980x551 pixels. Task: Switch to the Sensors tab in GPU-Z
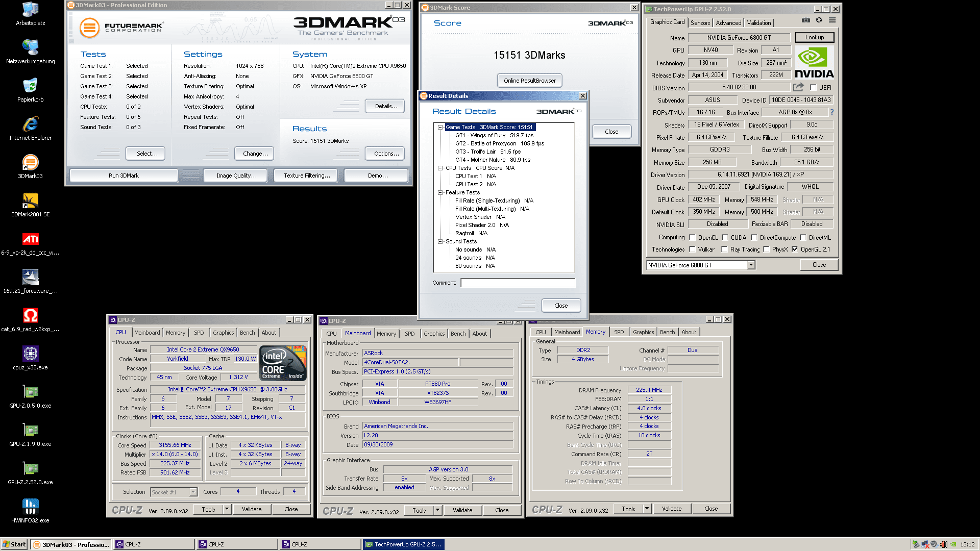pyautogui.click(x=700, y=23)
